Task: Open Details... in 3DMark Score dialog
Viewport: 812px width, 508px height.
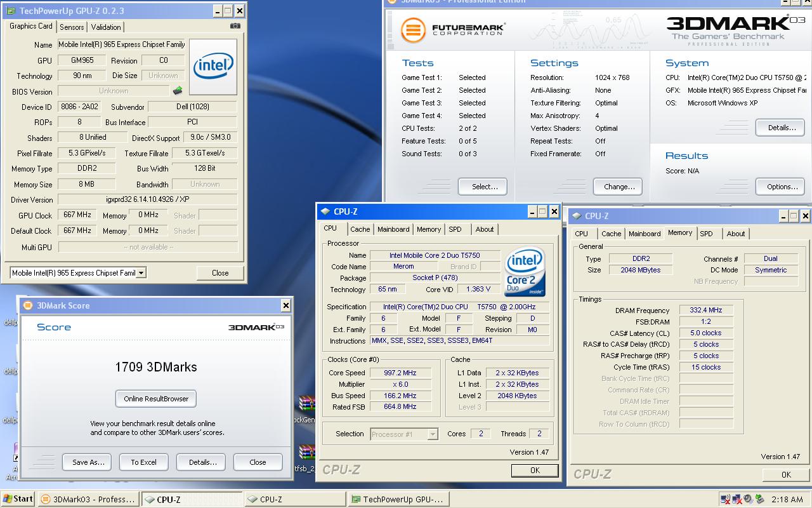Action: tap(202, 462)
